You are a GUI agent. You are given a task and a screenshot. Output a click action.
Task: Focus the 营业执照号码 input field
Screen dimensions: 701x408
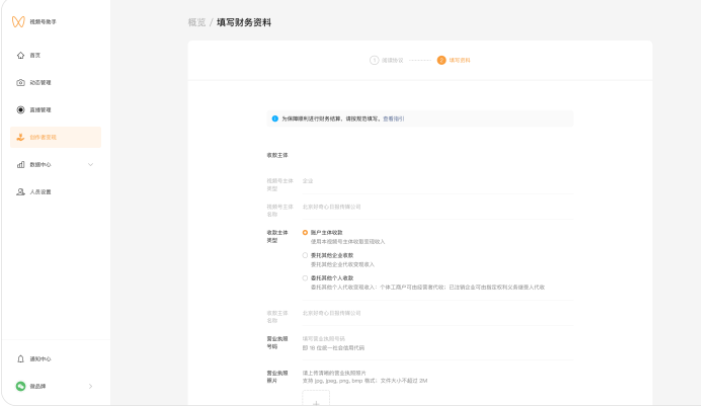(x=437, y=339)
